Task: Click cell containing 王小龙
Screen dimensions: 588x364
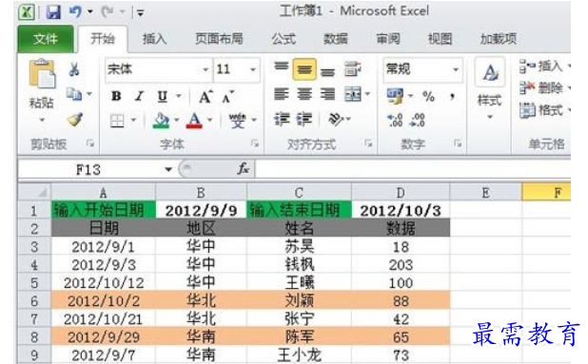Action: click(x=300, y=354)
